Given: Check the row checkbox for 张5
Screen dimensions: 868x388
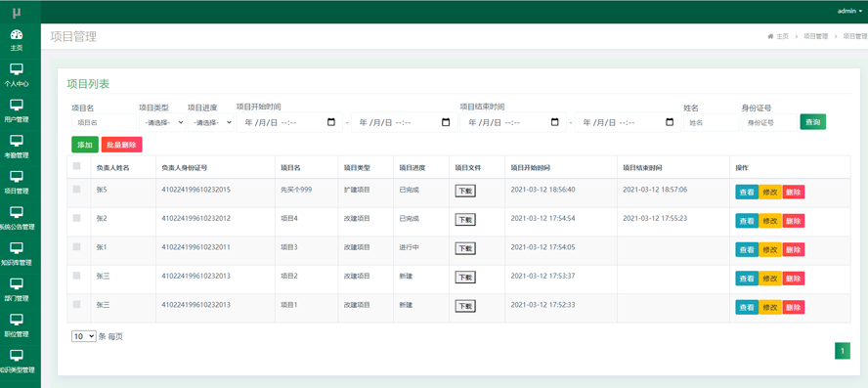Looking at the screenshot, I should (77, 190).
